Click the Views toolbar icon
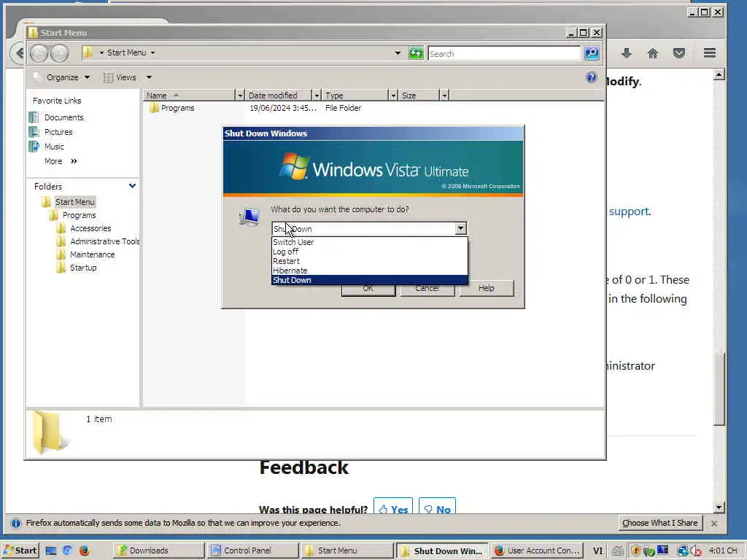Image resolution: width=747 pixels, height=560 pixels. tap(109, 77)
